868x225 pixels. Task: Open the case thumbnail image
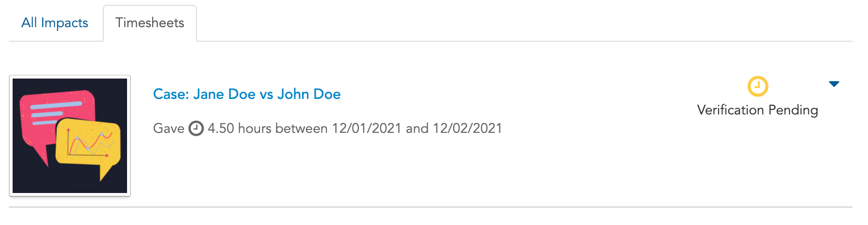[70, 136]
